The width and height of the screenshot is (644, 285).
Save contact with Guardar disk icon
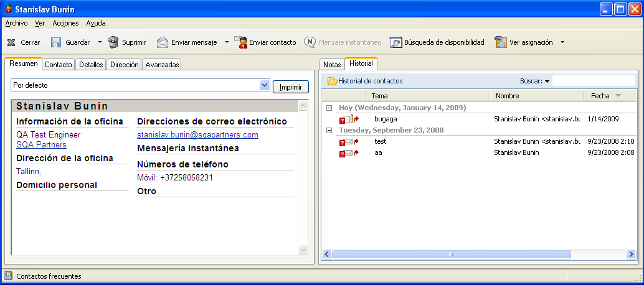click(x=56, y=42)
